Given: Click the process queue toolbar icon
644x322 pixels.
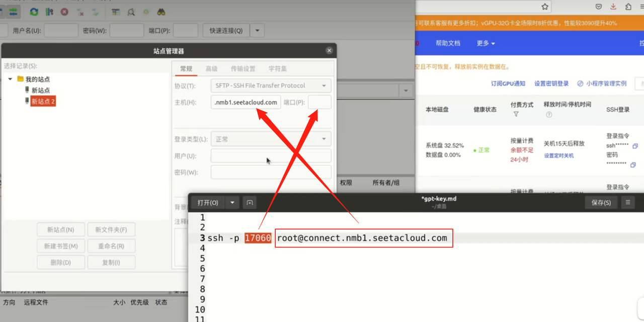Looking at the screenshot, I should [x=49, y=12].
